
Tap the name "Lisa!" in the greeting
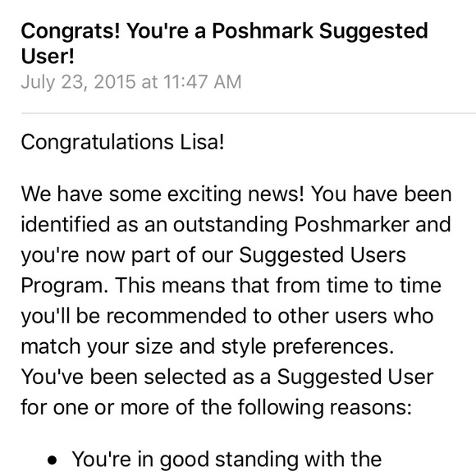point(202,142)
